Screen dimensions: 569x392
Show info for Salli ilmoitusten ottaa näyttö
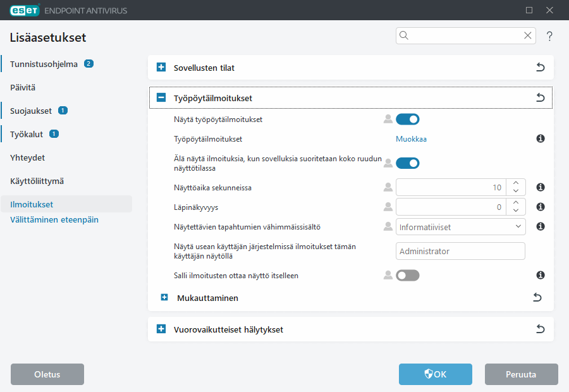541,275
